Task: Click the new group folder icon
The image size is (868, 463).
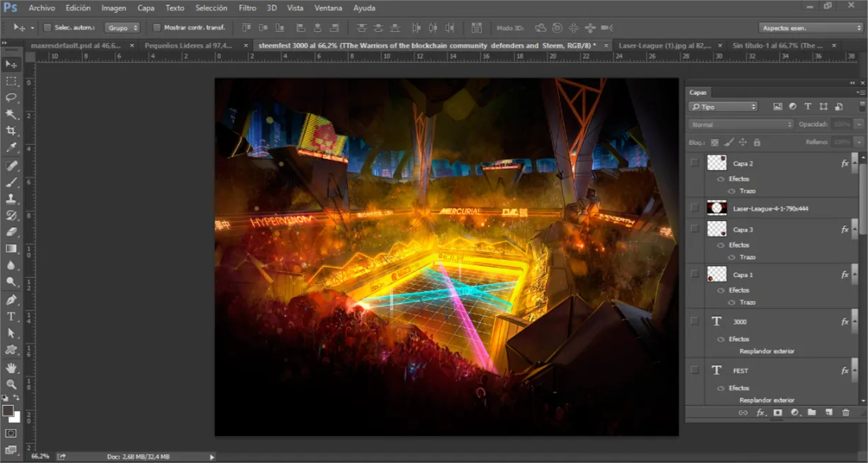Action: click(x=811, y=412)
